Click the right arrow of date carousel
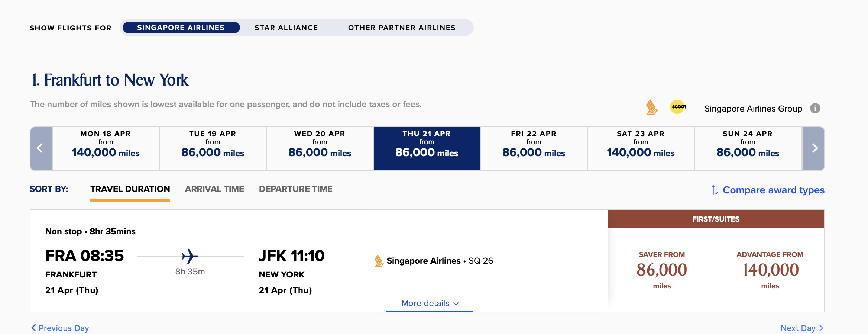Image resolution: width=868 pixels, height=334 pixels. tap(814, 148)
